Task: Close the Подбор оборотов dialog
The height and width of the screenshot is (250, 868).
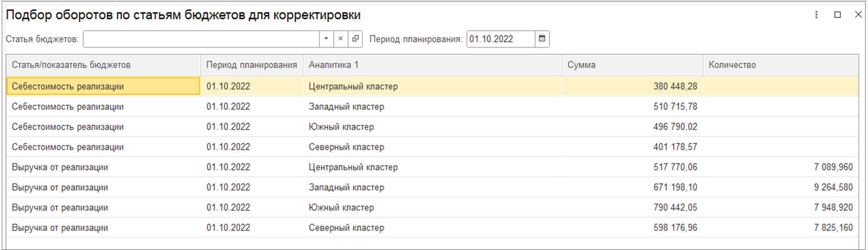Action: (x=858, y=15)
